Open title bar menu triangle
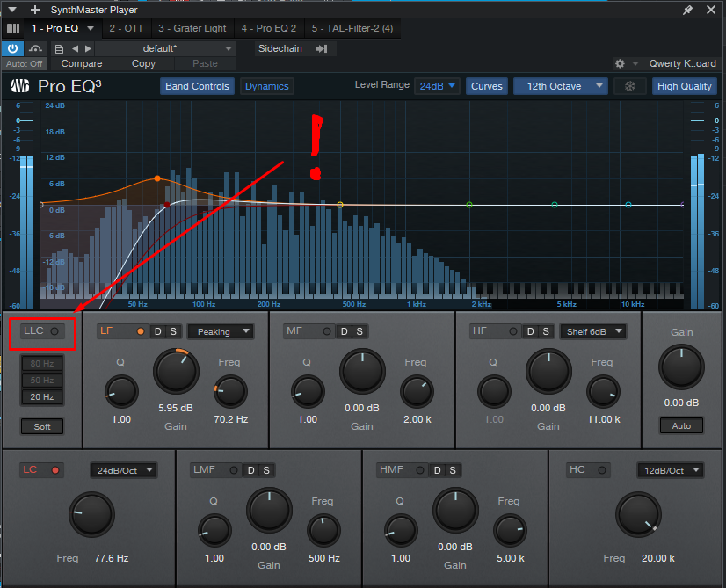Image resolution: width=726 pixels, height=588 pixels. pyautogui.click(x=12, y=10)
